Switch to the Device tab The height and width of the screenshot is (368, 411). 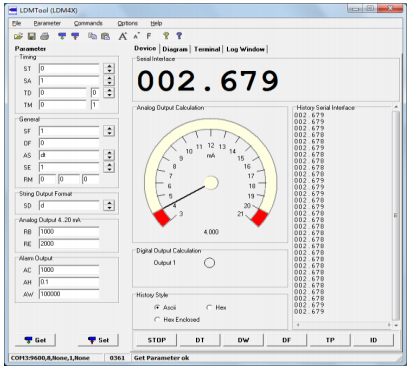pos(145,48)
